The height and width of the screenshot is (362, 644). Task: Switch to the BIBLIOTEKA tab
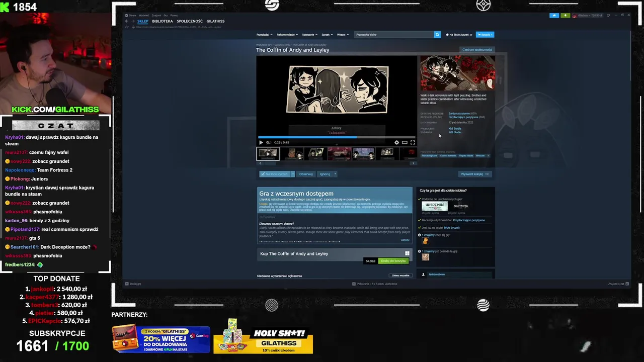(x=163, y=21)
